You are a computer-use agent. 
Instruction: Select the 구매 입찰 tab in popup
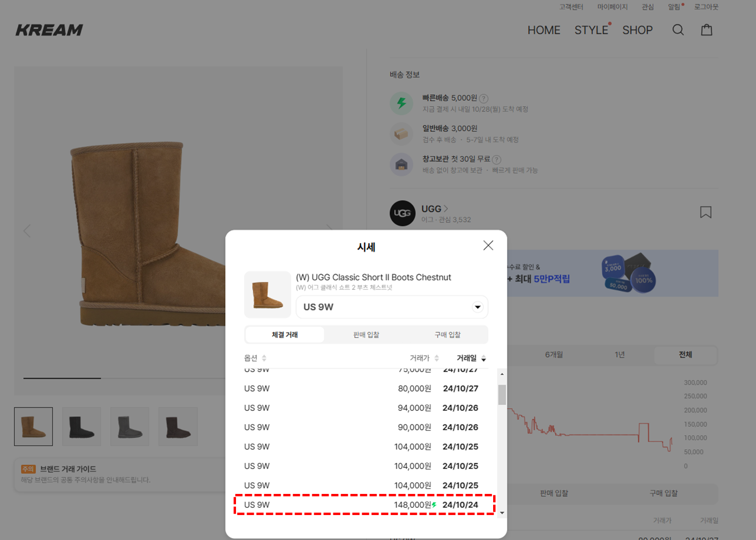tap(448, 335)
